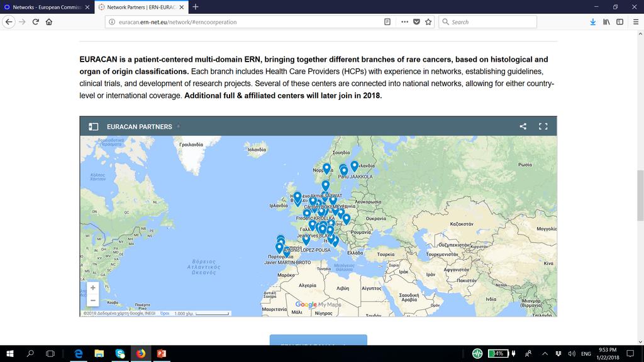Click the Όροι terms link on the map

(165, 313)
